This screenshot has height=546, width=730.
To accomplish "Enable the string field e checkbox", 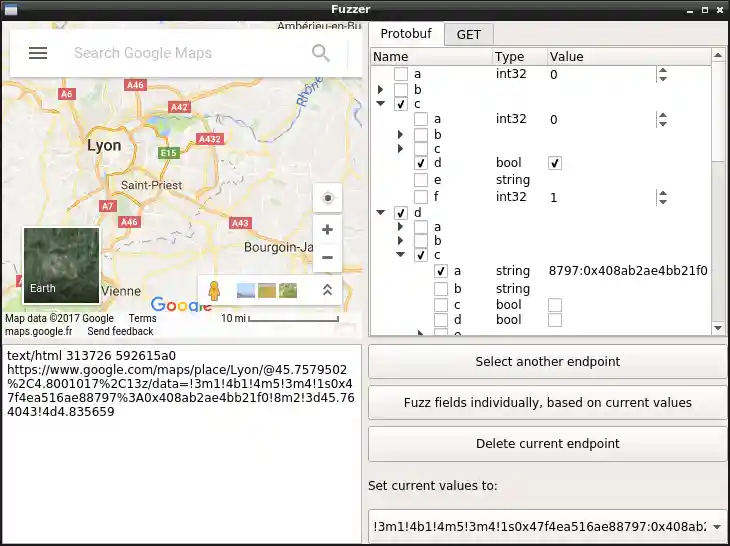I will pyautogui.click(x=421, y=180).
